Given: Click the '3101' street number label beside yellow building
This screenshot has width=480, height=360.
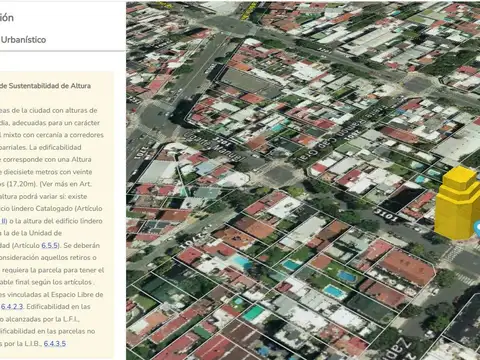Looking at the screenshot, I should (x=386, y=215).
